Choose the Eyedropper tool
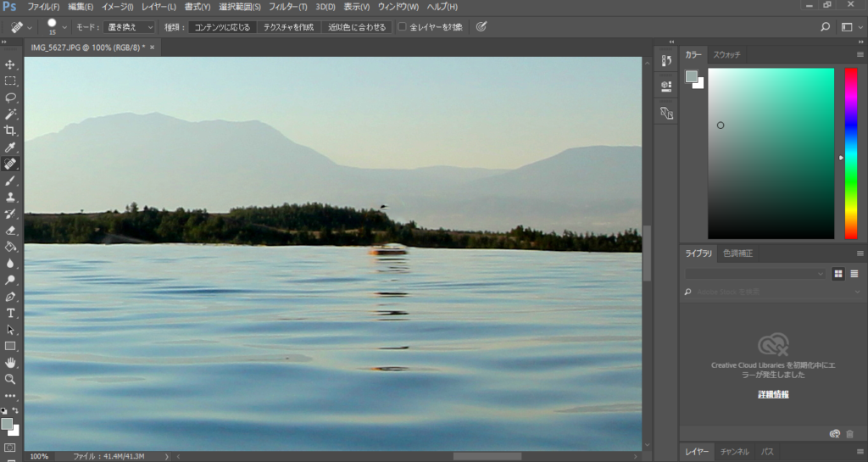The width and height of the screenshot is (868, 462). click(x=10, y=148)
